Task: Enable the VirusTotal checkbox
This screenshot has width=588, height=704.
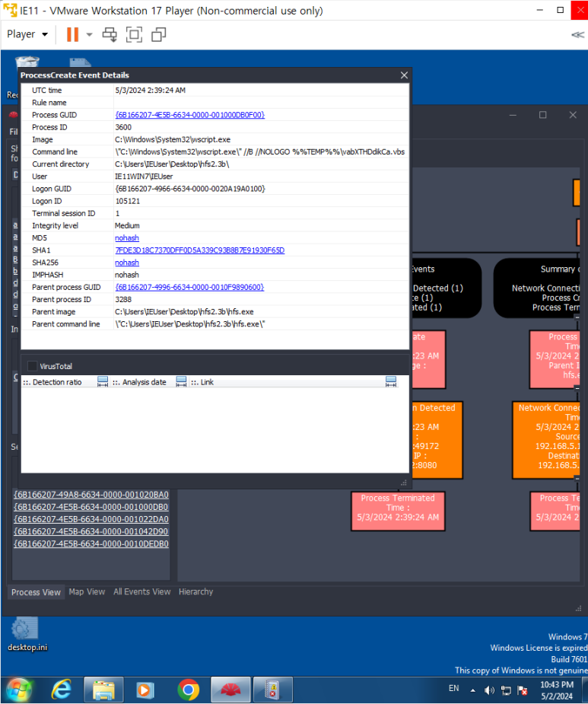Action: [32, 366]
